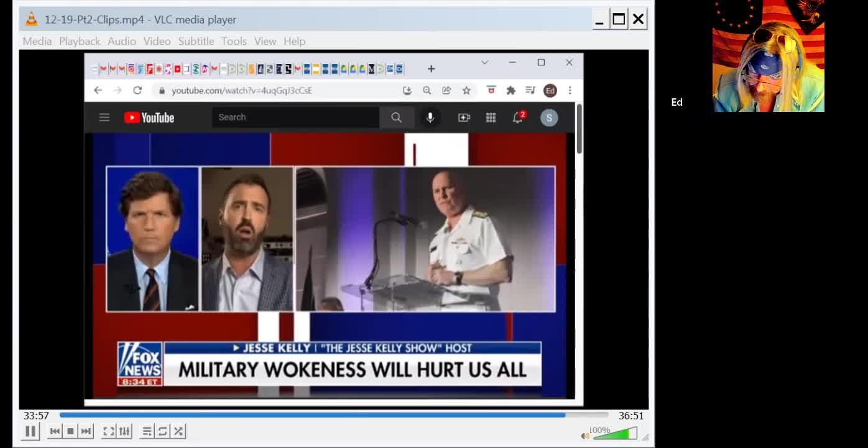
Task: Show extended settings equalizer panel
Action: point(124,431)
